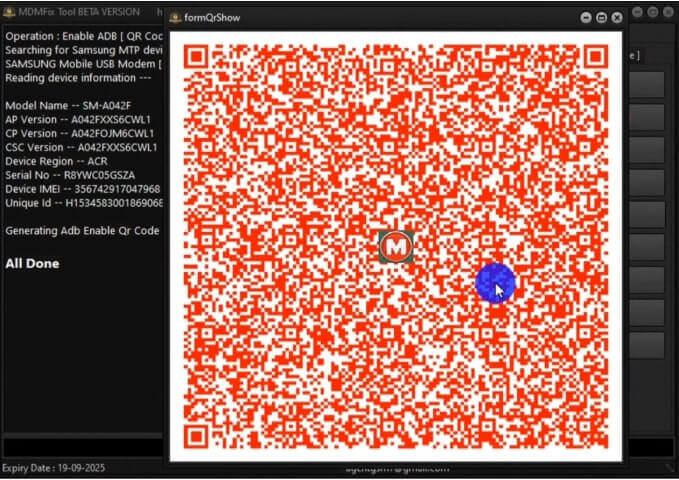Close the formQrShow window
The height and width of the screenshot is (480, 679).
click(617, 18)
